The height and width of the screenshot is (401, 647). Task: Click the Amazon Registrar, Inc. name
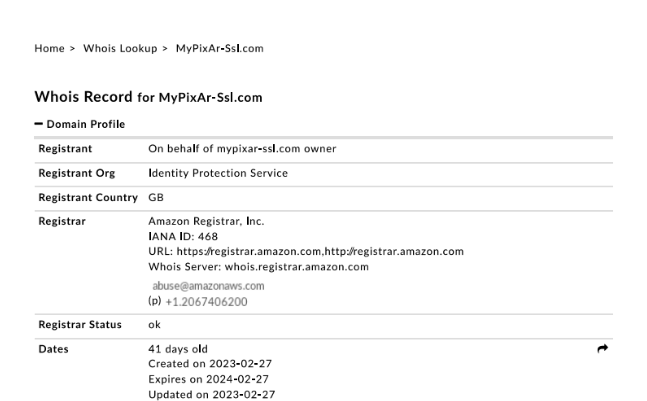[x=206, y=221]
